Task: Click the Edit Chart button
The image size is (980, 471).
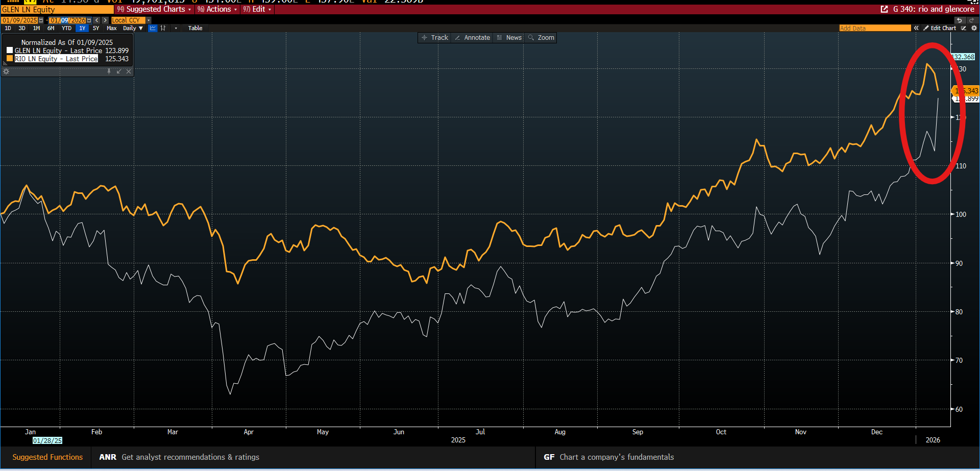Action: click(939, 28)
